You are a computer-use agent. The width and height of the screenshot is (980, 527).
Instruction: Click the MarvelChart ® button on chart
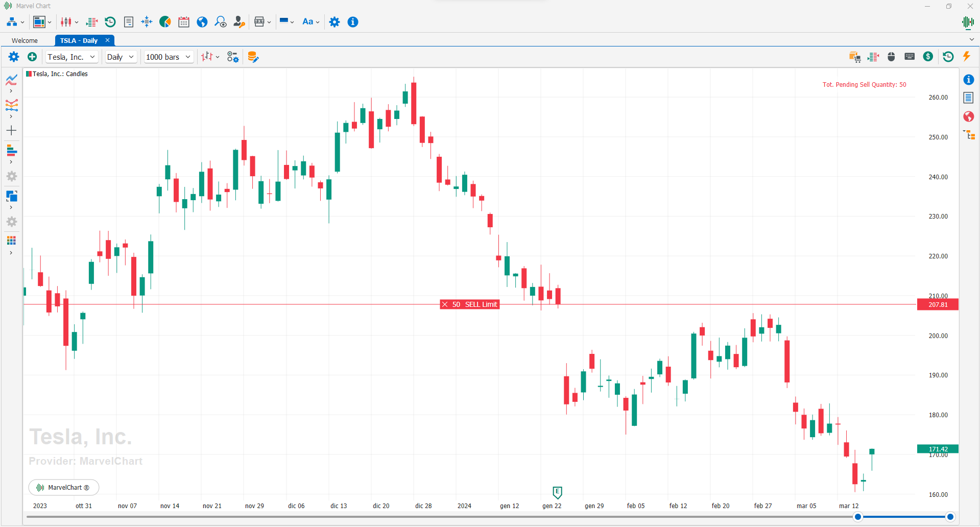tap(64, 488)
